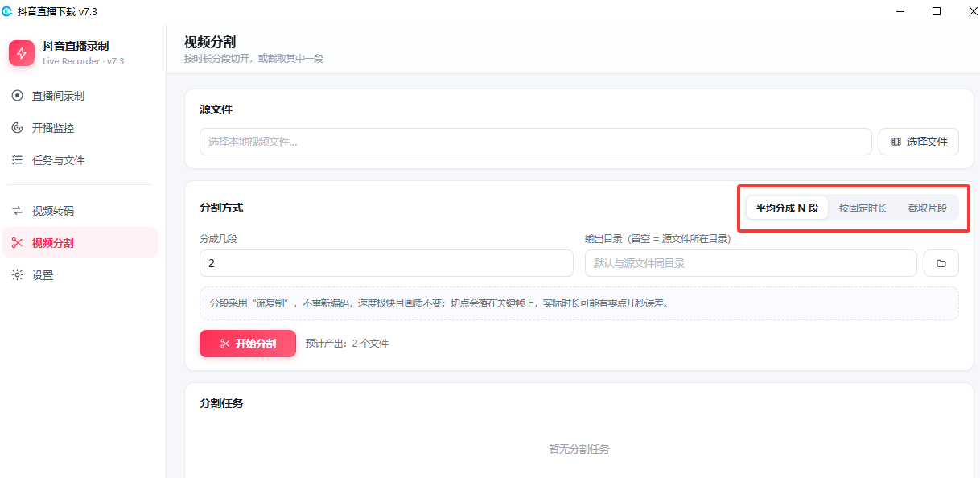Click the 选择文件 button
Screen dimensions: 980x478
pyautogui.click(x=919, y=142)
